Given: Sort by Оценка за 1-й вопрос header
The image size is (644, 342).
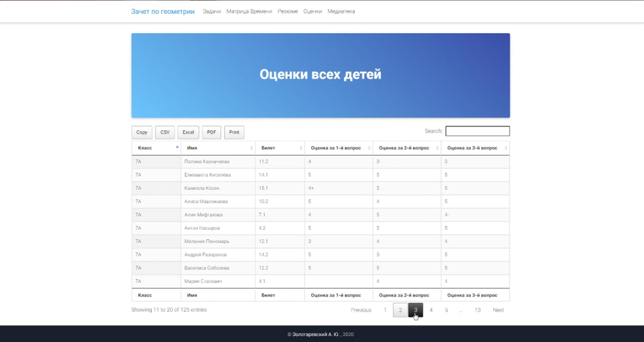Looking at the screenshot, I should tap(339, 148).
